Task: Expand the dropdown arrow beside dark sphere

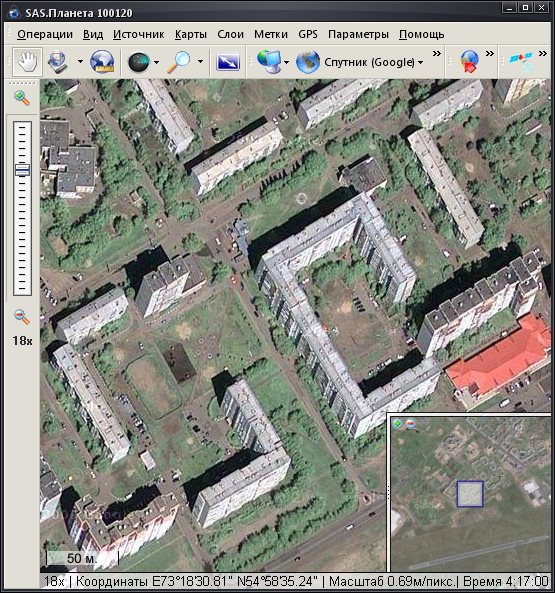Action: point(156,62)
